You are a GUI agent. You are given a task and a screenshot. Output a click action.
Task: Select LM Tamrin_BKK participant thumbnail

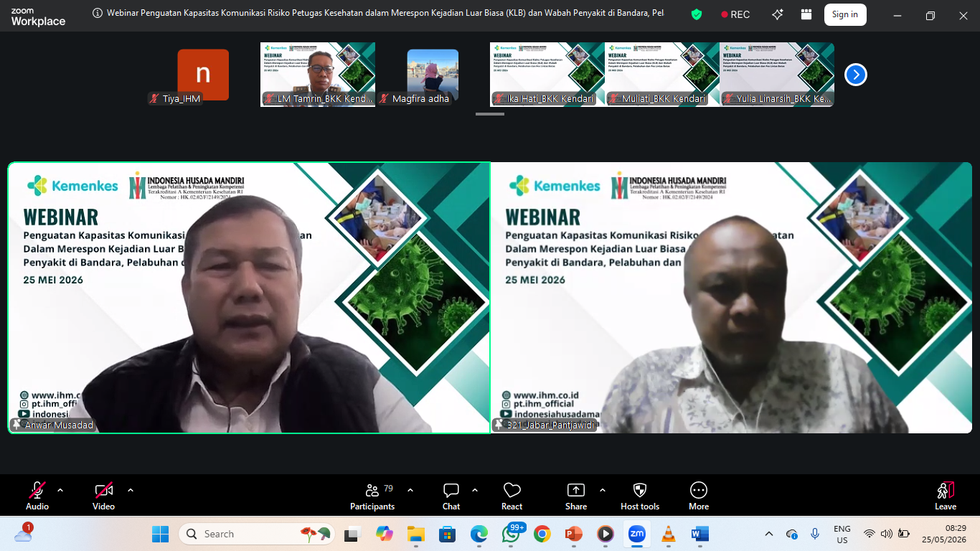pyautogui.click(x=318, y=75)
